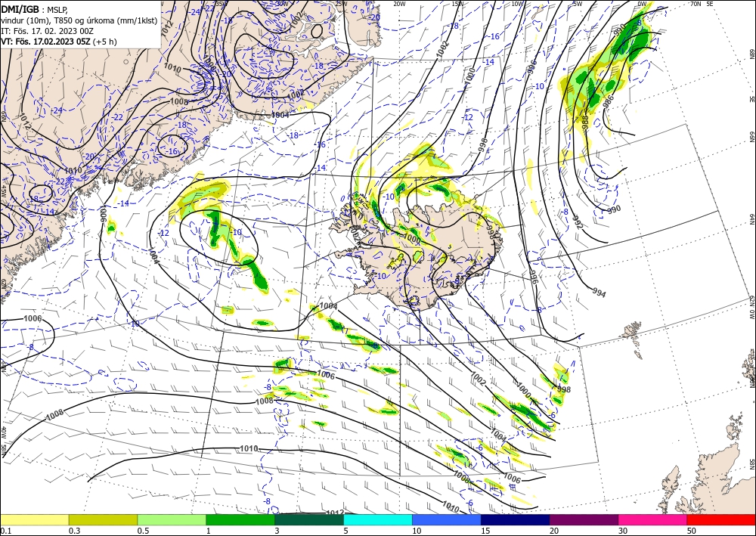Click the light green 0.5–1 legend swatch

[x=172, y=519]
